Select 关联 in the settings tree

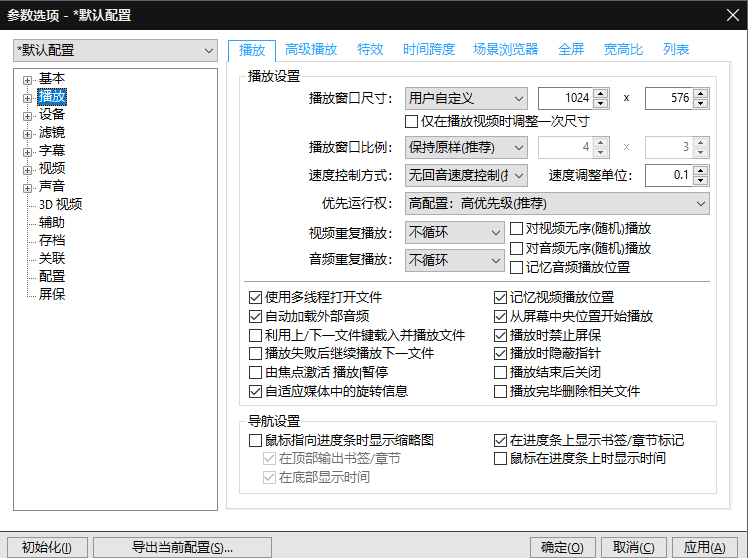[52, 258]
